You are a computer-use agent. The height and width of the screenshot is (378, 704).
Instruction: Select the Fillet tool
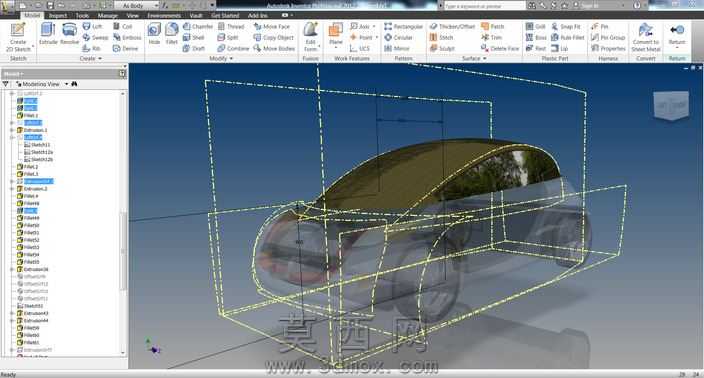tap(172, 34)
